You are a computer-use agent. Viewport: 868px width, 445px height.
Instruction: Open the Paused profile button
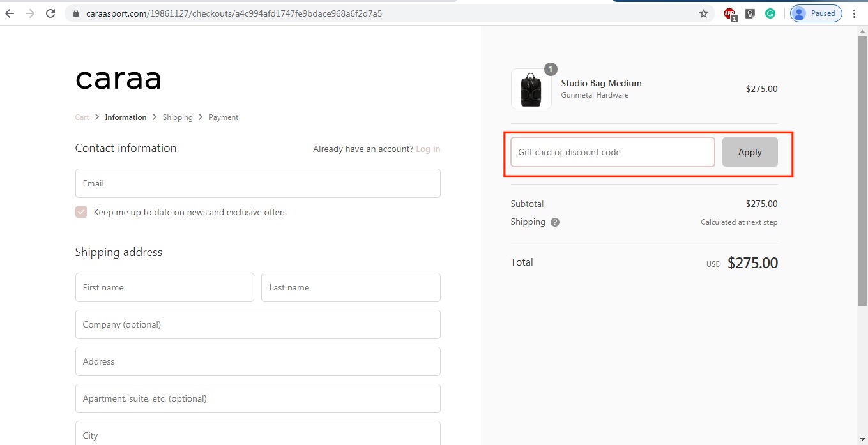click(x=816, y=13)
